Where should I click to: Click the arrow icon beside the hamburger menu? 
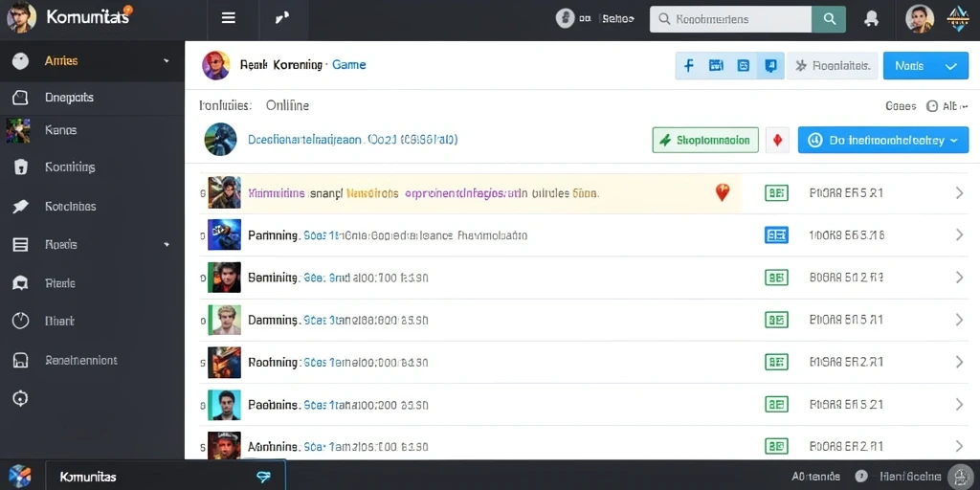click(282, 18)
